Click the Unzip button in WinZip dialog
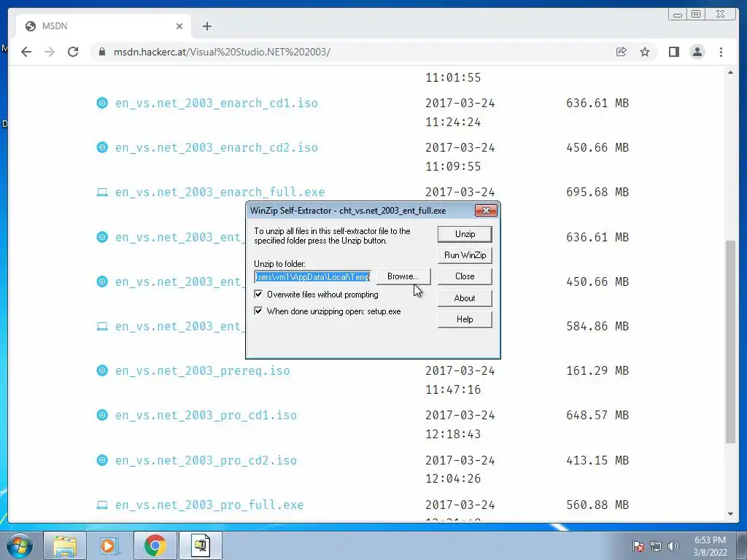Screen dimensions: 747x560 (465, 234)
